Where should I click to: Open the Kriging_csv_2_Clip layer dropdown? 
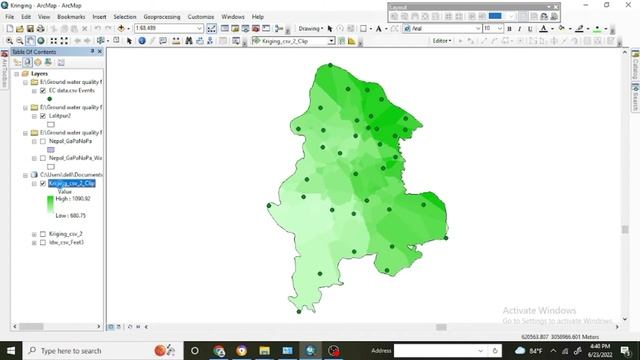coord(331,41)
